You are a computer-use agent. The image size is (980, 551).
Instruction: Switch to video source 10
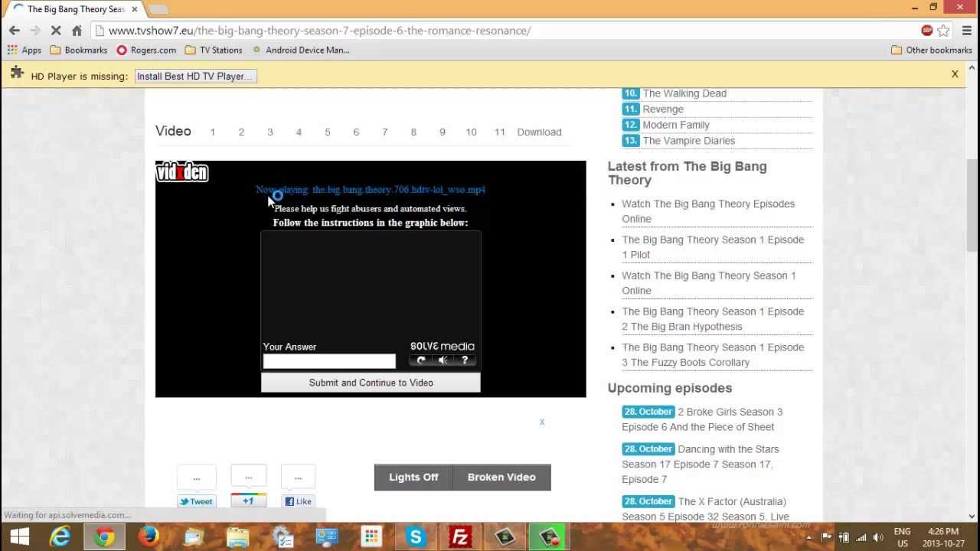(471, 132)
